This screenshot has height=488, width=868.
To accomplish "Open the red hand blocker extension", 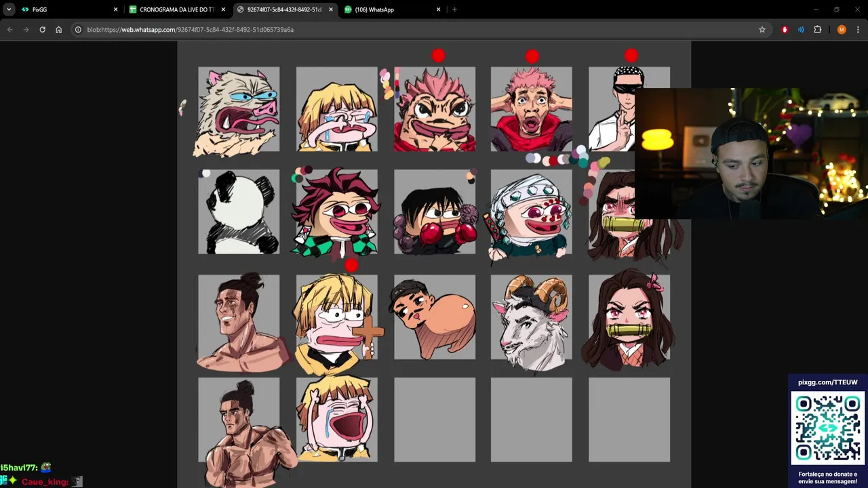I will coord(785,30).
